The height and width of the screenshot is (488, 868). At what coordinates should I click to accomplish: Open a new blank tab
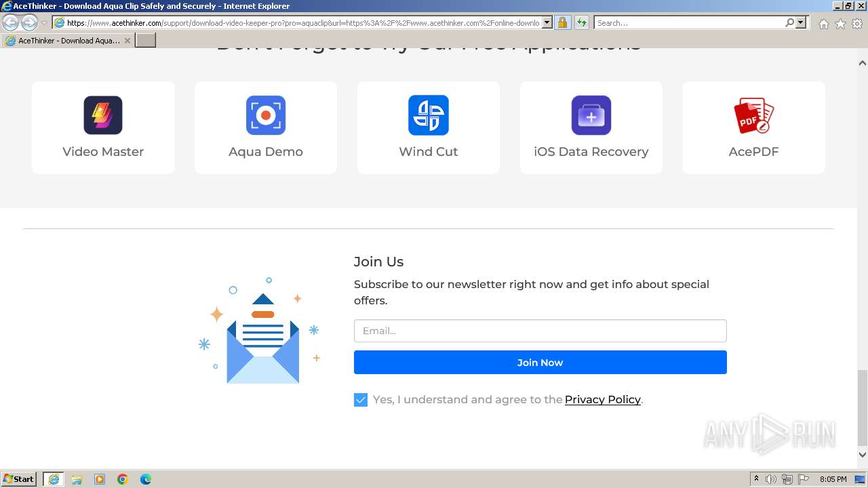tap(146, 41)
